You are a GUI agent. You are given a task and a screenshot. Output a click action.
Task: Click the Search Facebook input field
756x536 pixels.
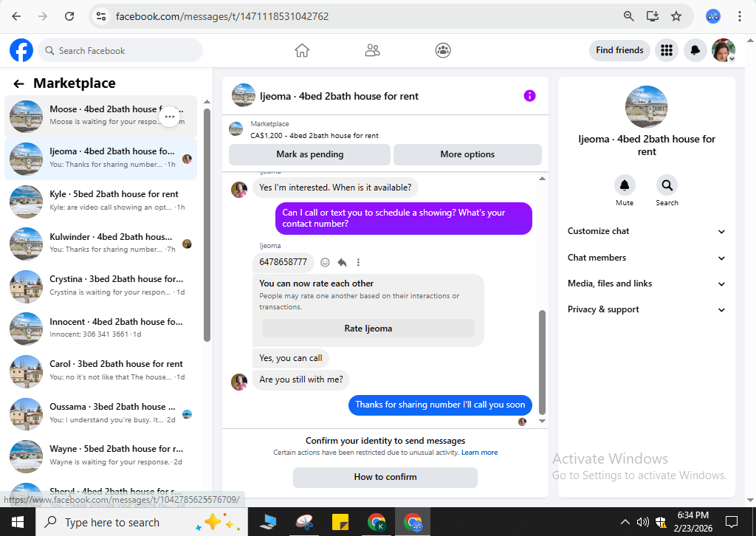click(x=120, y=51)
